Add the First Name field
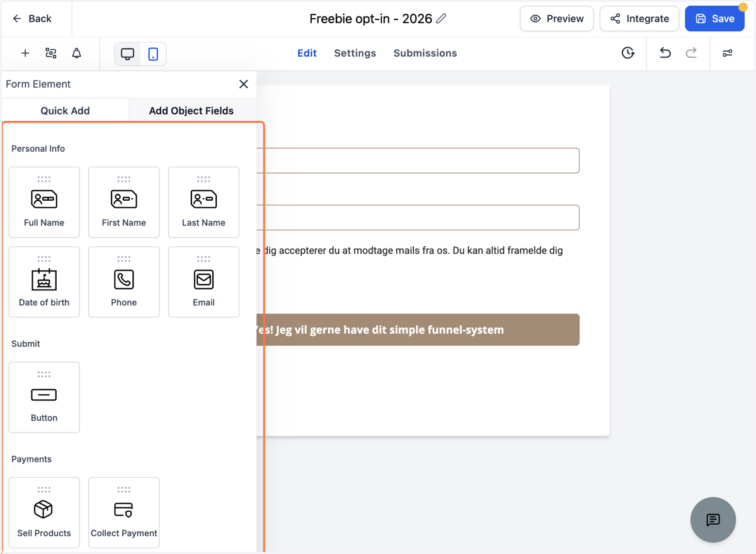The width and height of the screenshot is (756, 554). point(124,202)
